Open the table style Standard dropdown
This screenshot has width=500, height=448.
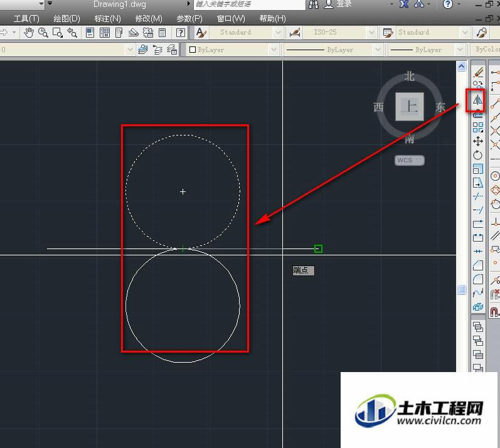465,33
